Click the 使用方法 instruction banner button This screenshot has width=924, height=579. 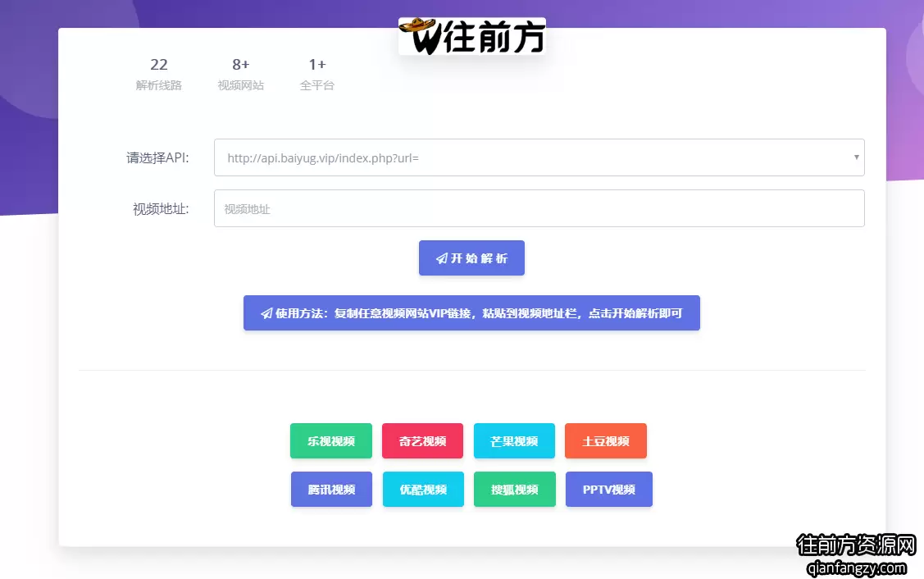471,312
